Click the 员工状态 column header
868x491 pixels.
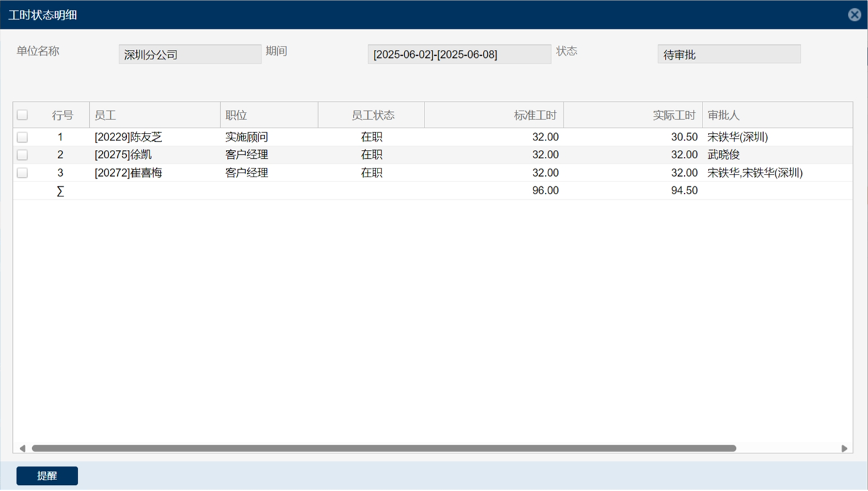click(372, 115)
